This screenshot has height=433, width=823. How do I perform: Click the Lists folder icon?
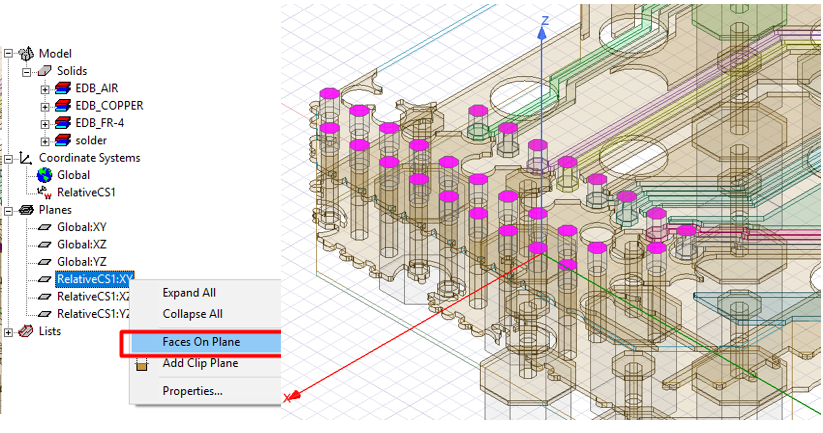25,332
